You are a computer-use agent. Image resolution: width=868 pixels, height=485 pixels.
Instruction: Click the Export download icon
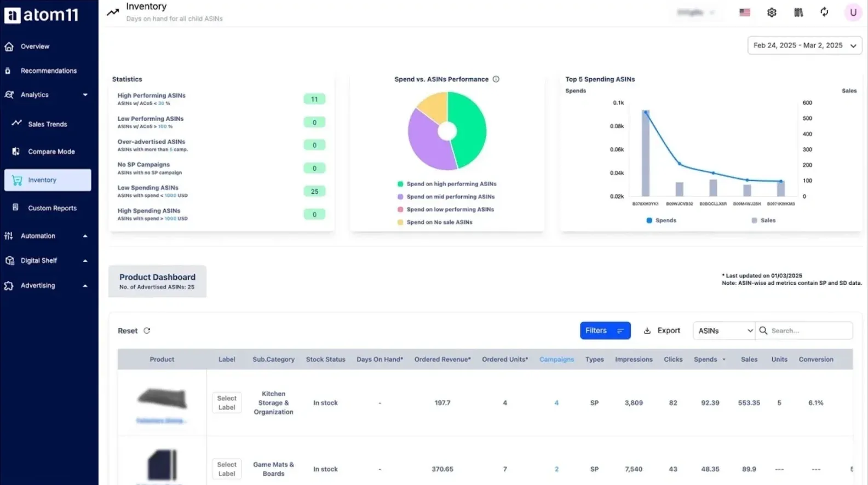(647, 331)
